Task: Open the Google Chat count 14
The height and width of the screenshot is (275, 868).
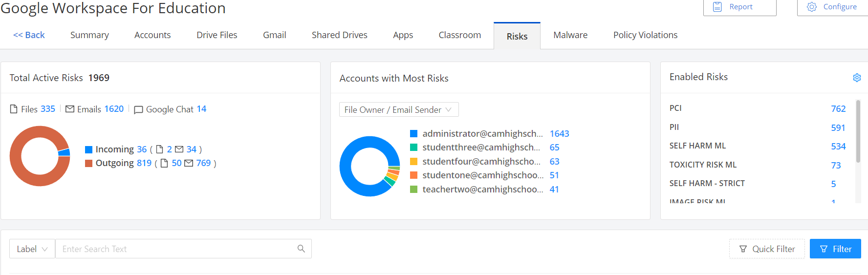Action: [201, 109]
